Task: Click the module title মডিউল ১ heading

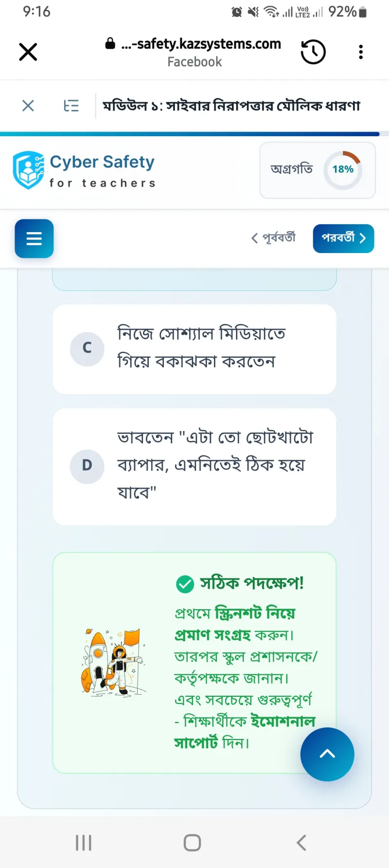Action: (231, 106)
